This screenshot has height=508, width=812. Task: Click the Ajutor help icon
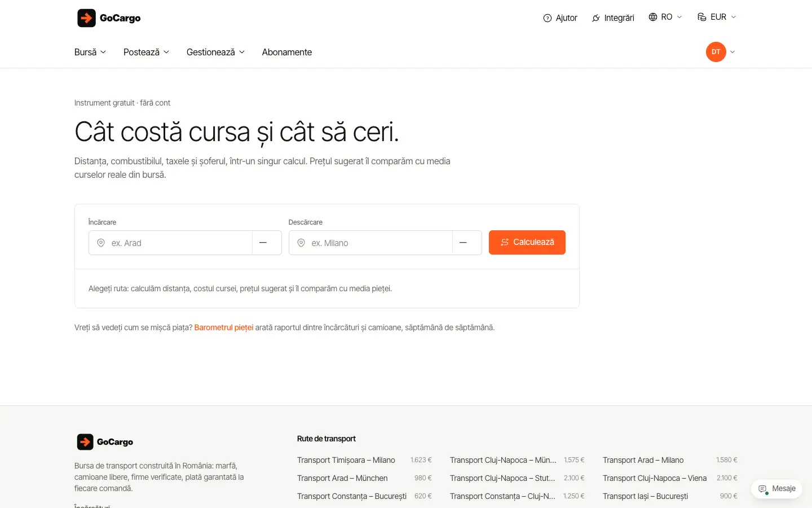[547, 18]
